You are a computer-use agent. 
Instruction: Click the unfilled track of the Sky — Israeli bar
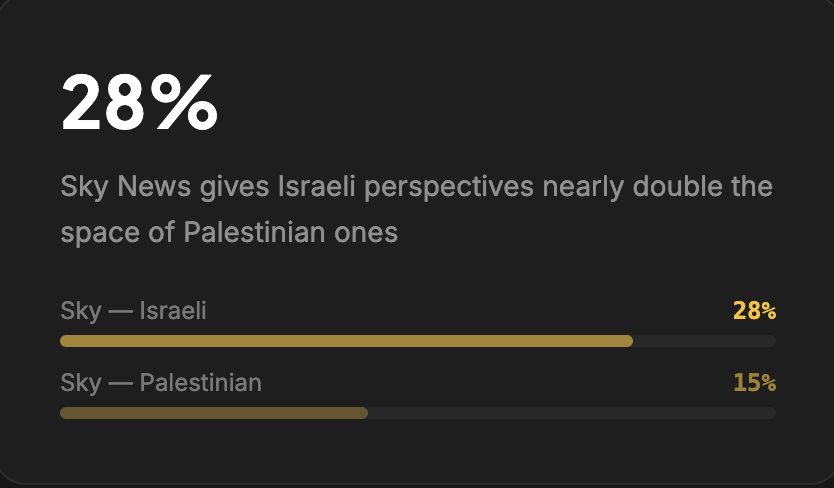(704, 341)
